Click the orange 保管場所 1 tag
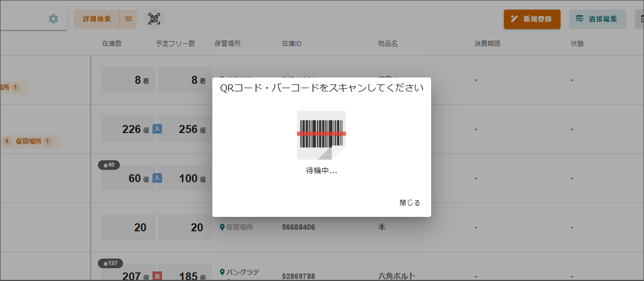This screenshot has height=281, width=644. pyautogui.click(x=33, y=142)
